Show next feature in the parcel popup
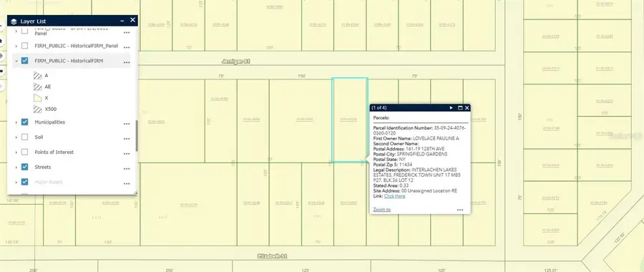Screen dimensions: 644x272 point(451,107)
